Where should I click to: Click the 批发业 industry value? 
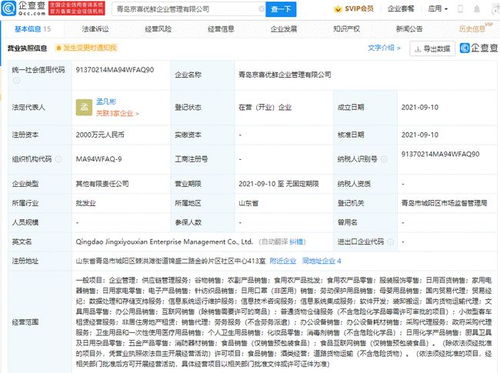click(86, 203)
